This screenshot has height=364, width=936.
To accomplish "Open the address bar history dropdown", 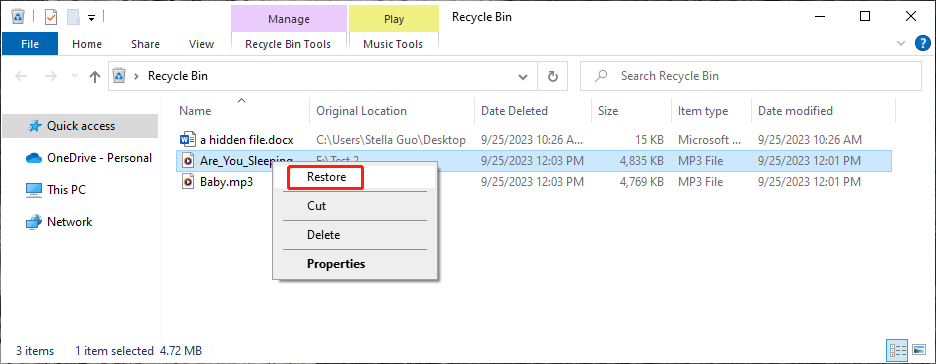I will [523, 76].
